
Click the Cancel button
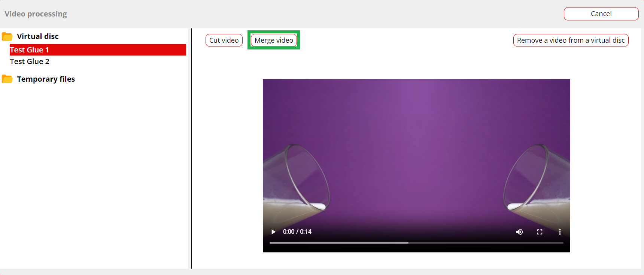click(x=601, y=14)
